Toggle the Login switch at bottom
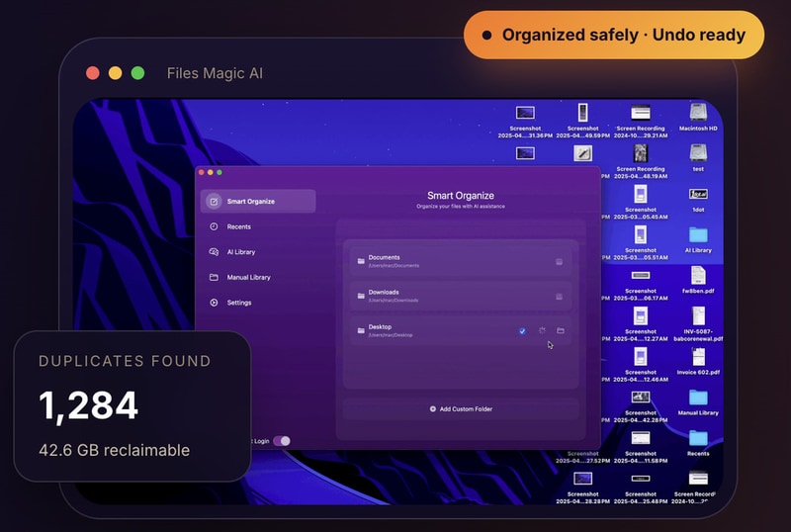This screenshot has width=791, height=532. tap(282, 441)
